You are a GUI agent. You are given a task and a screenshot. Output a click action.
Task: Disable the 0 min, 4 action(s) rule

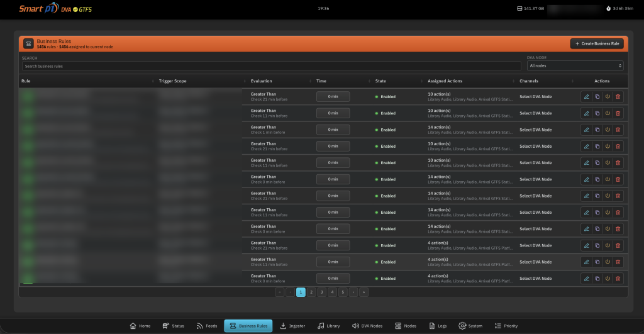[608, 279]
